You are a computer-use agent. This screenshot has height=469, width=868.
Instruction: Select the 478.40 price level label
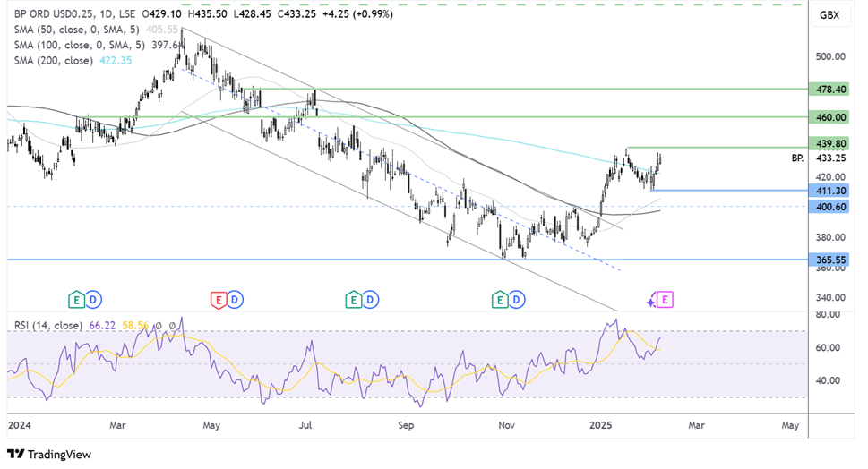829,89
